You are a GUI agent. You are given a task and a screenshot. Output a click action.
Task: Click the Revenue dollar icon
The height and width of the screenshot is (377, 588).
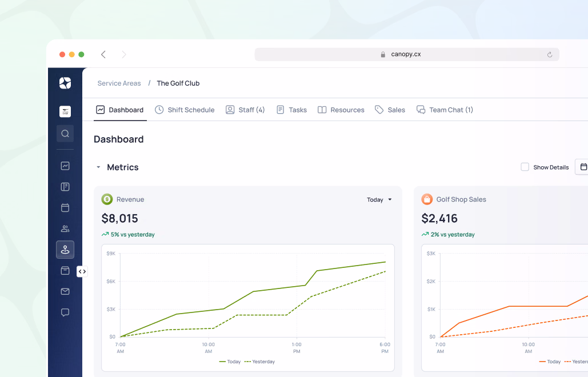107,199
